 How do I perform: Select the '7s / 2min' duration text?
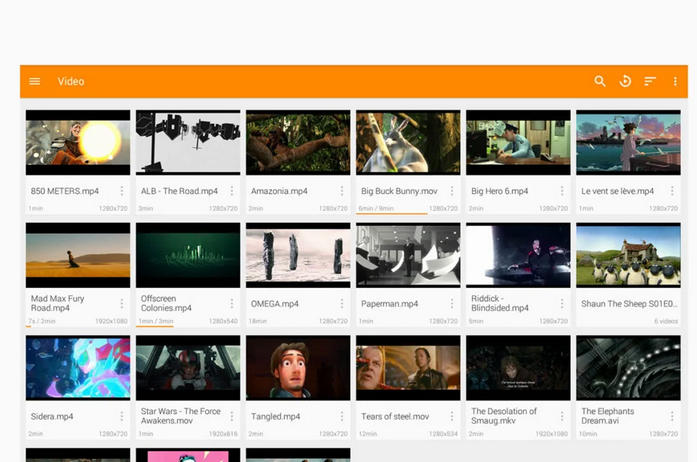pos(42,321)
